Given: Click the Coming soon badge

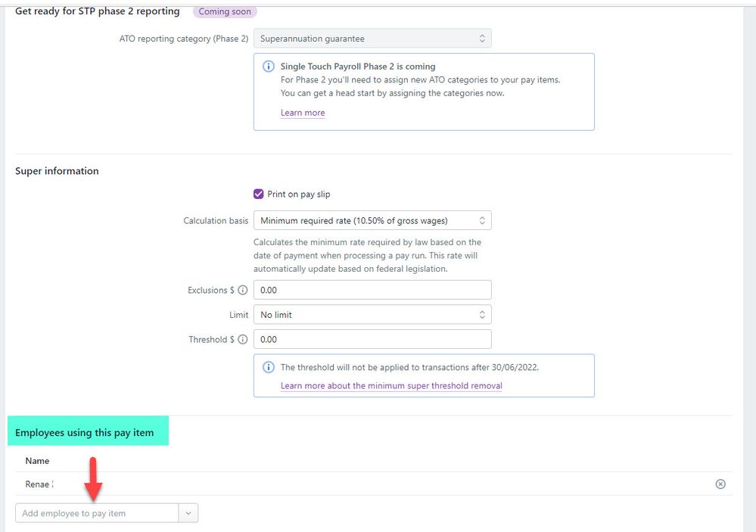Looking at the screenshot, I should (x=224, y=12).
